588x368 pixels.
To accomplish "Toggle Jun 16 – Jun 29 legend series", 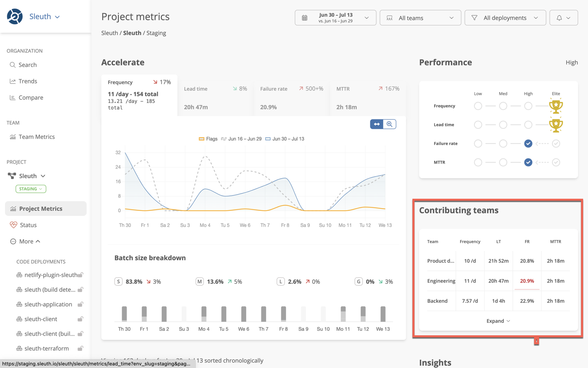I will click(x=241, y=139).
